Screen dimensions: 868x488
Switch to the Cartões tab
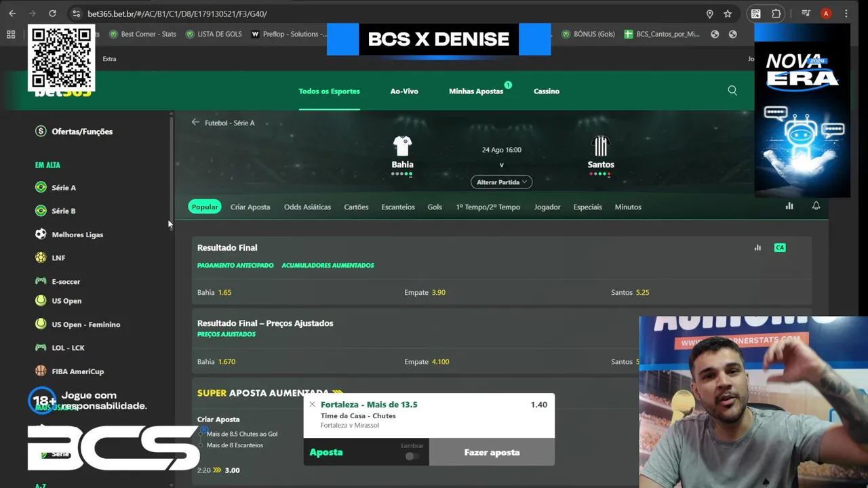pos(356,207)
